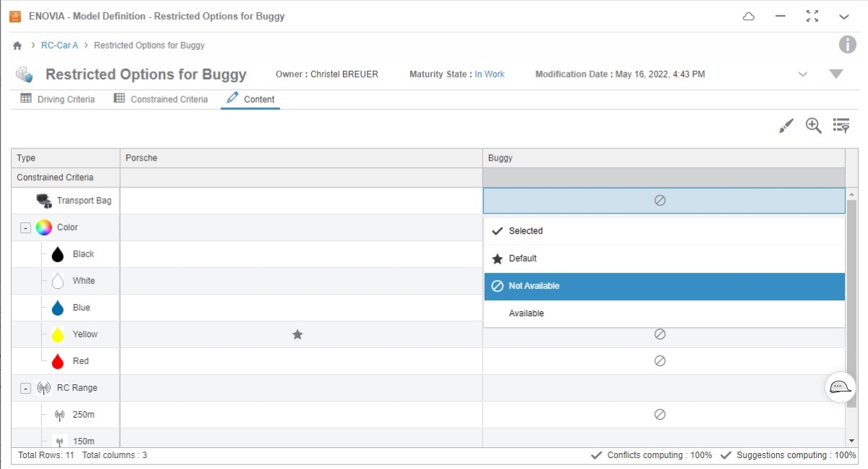Switch to Constrained Criteria tab
Image resolution: width=868 pixels, height=469 pixels.
pos(161,99)
